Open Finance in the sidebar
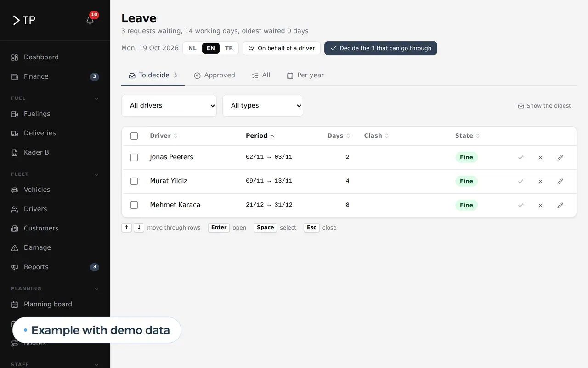Screen dimensions: 588x368 click(55, 76)
